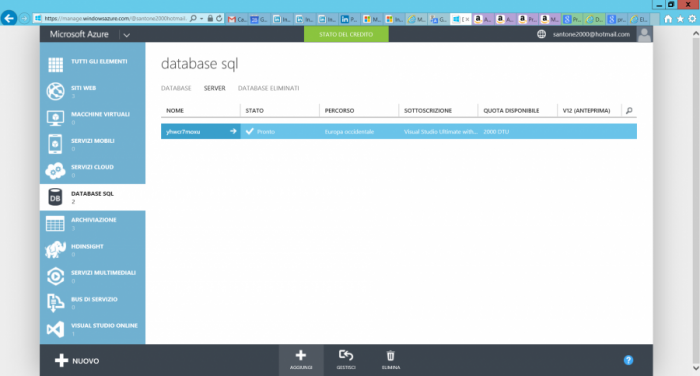Open the yhwcr7moxu server arrow

233,131
